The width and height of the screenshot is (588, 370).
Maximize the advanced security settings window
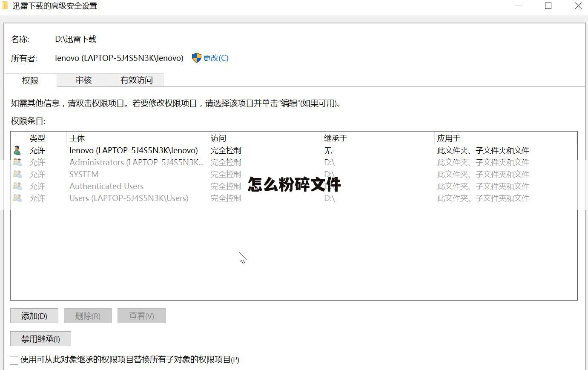(x=548, y=6)
